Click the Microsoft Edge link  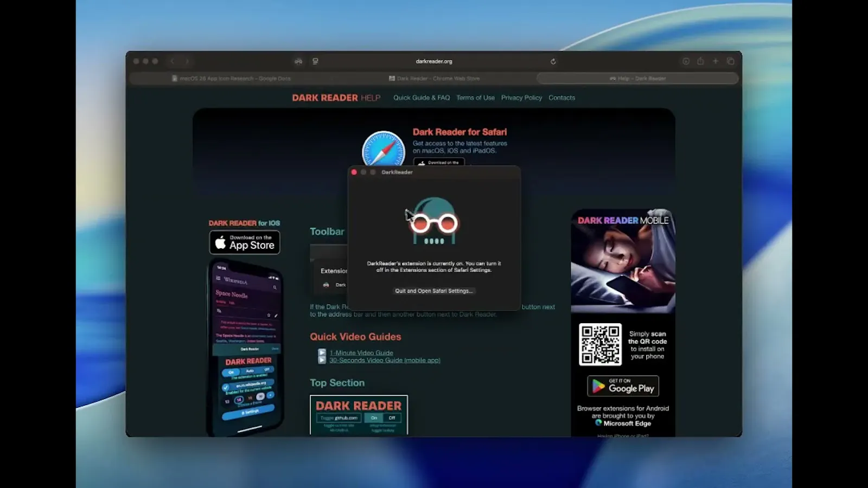(623, 423)
